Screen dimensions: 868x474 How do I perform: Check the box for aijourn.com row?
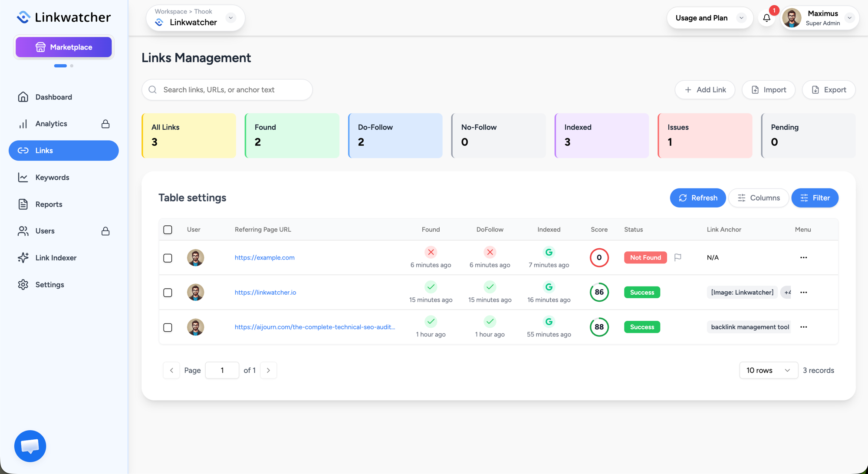tap(168, 327)
